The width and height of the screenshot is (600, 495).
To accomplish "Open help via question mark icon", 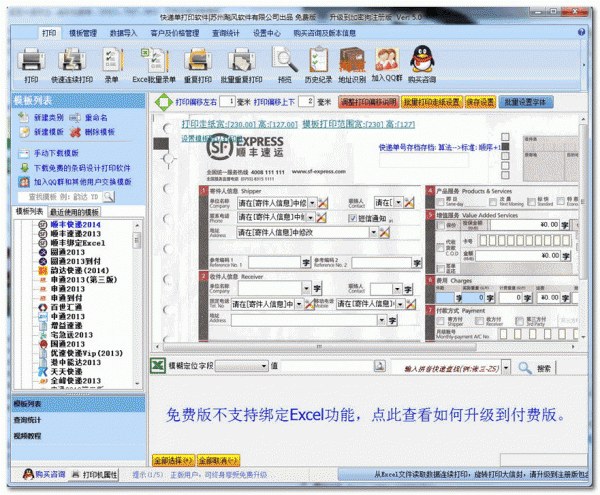I will (x=581, y=32).
